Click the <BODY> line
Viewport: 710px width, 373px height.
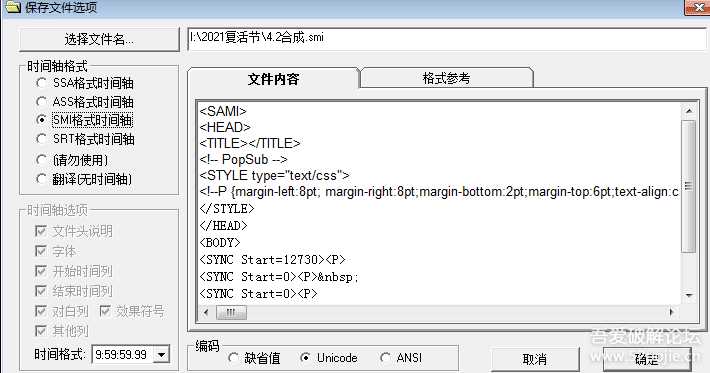pos(220,243)
